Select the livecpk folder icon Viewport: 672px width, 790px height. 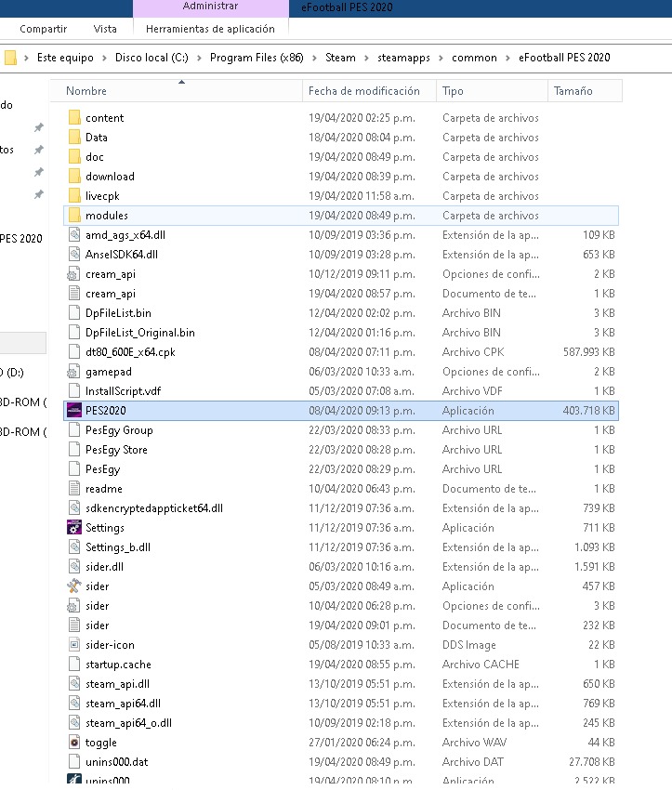coord(74,196)
